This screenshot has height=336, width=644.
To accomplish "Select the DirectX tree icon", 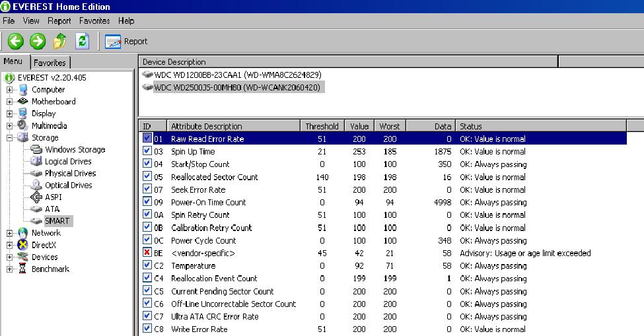I will [x=23, y=245].
